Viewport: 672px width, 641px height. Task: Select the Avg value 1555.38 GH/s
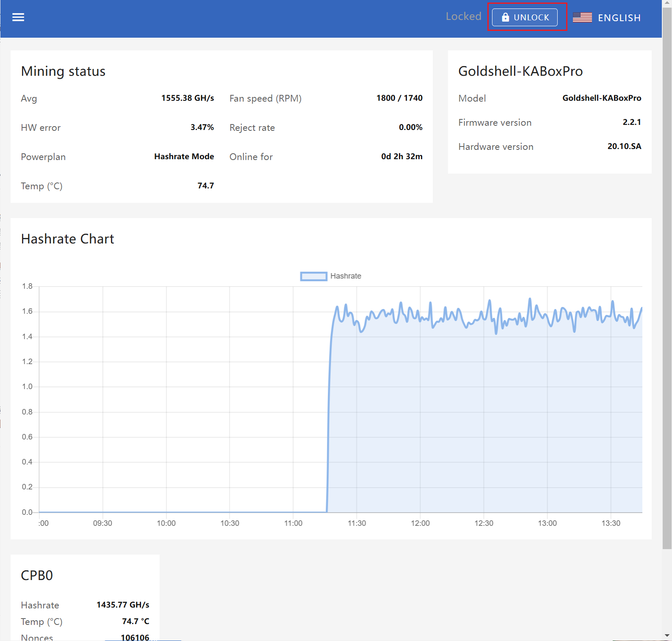tap(188, 98)
